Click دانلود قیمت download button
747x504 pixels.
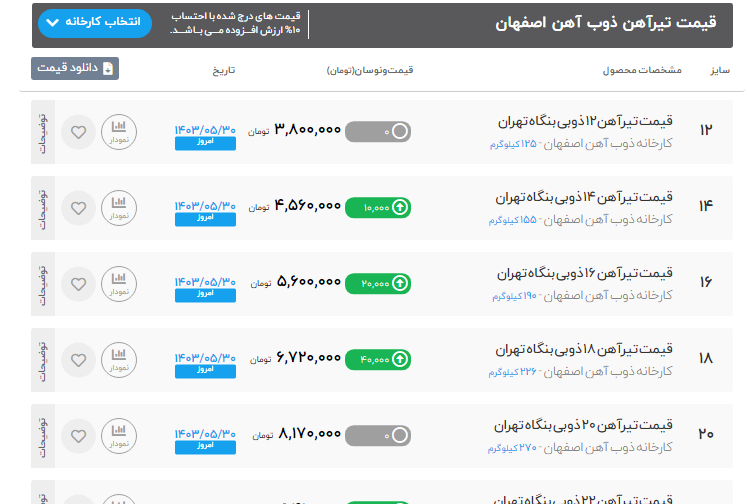click(x=75, y=69)
